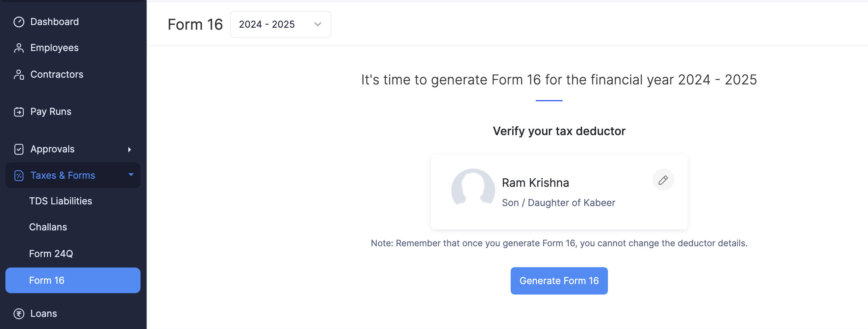Viewport: 868px width, 329px height.
Task: Open Pay Runs via its sidebar icon
Action: click(x=19, y=111)
